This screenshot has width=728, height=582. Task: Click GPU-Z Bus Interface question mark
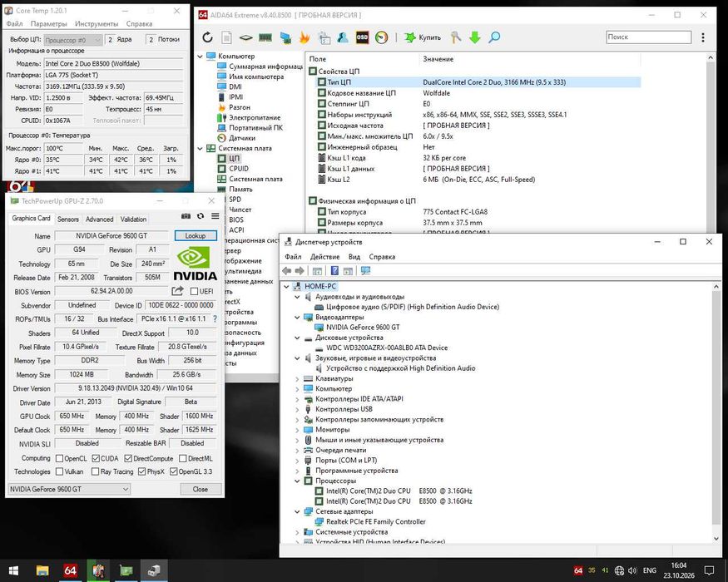(x=215, y=318)
